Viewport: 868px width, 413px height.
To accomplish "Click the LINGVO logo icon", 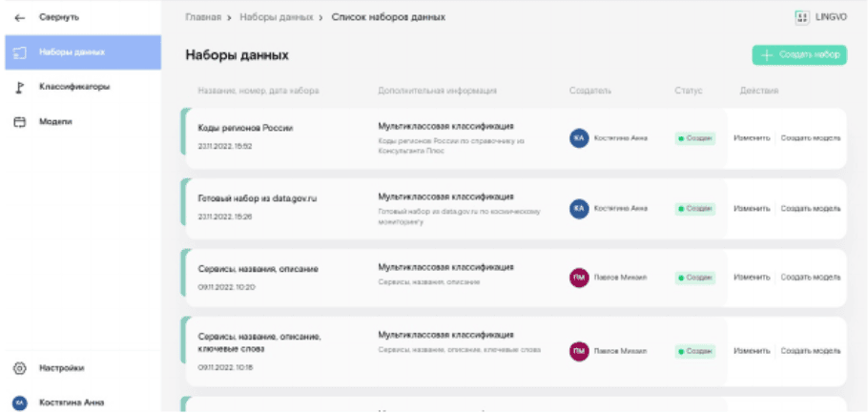I will click(x=802, y=17).
